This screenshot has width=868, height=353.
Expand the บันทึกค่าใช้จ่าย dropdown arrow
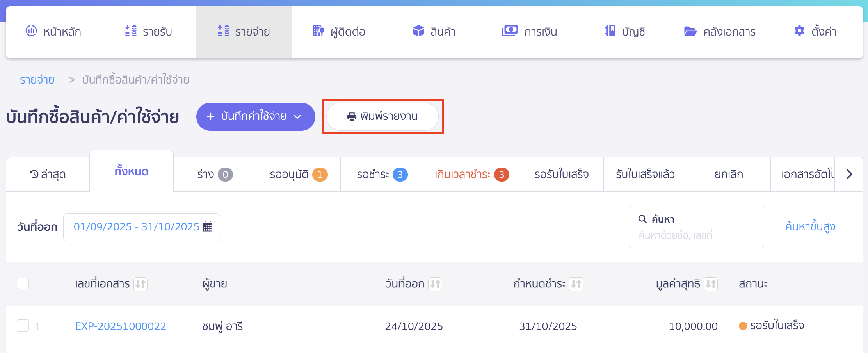[299, 117]
